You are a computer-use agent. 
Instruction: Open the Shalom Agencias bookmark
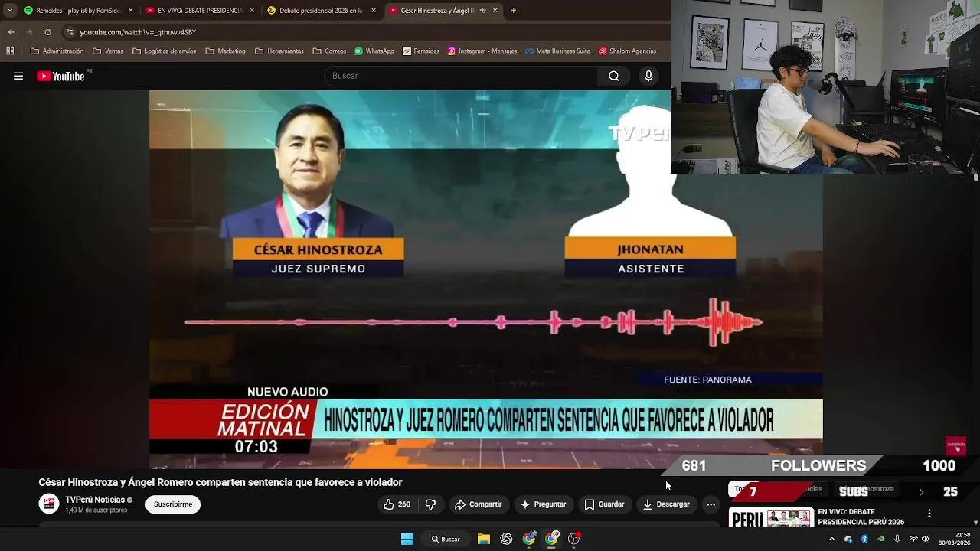(x=627, y=51)
